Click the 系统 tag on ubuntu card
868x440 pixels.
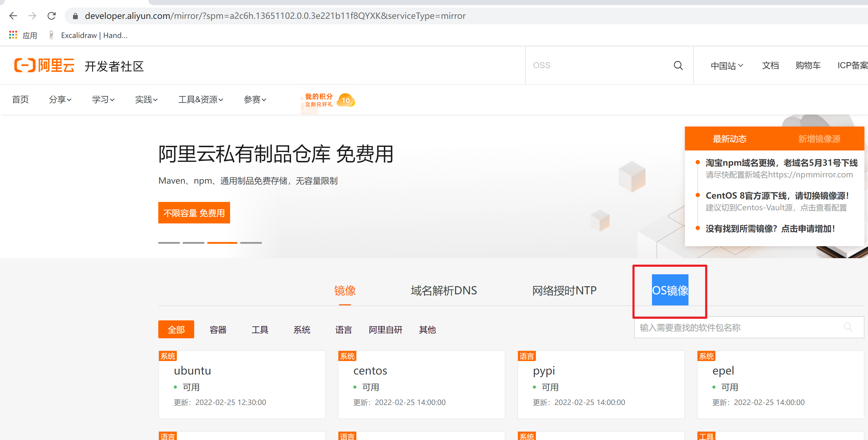tap(168, 356)
